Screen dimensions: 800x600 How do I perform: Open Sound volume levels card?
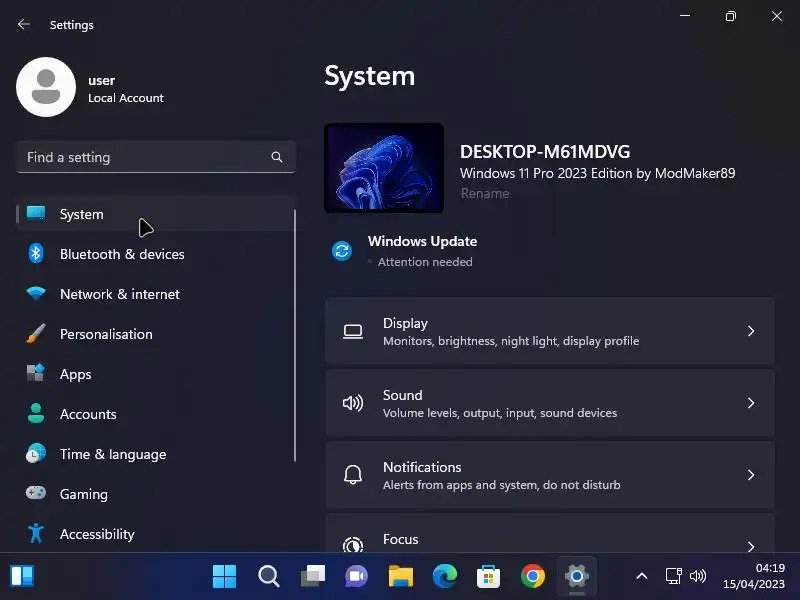tap(549, 403)
